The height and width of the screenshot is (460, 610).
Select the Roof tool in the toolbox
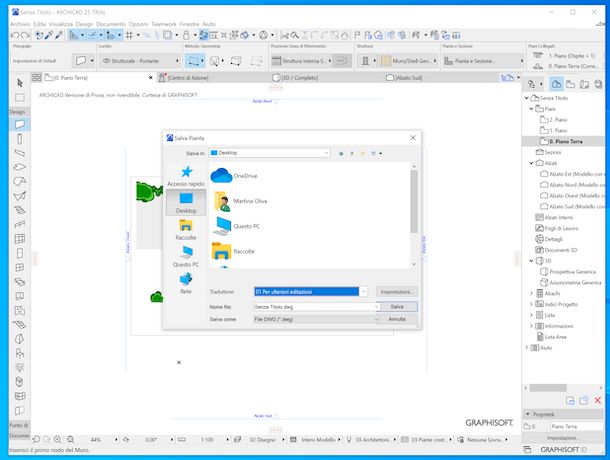coord(20,181)
